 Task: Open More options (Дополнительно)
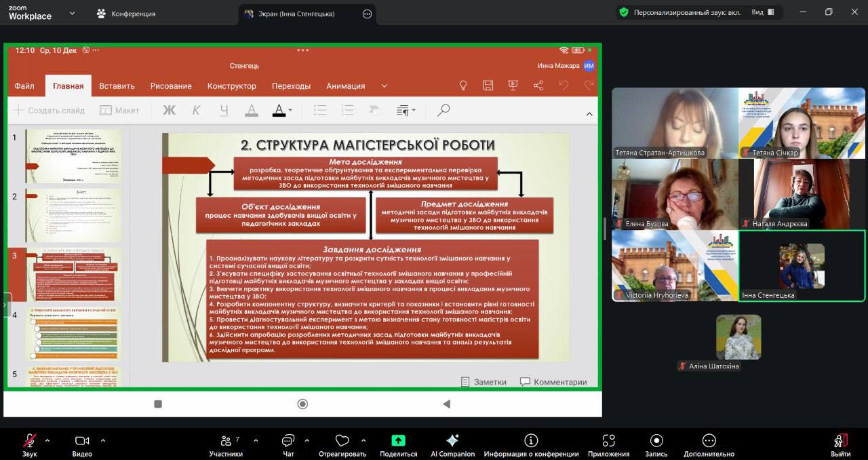(x=709, y=445)
